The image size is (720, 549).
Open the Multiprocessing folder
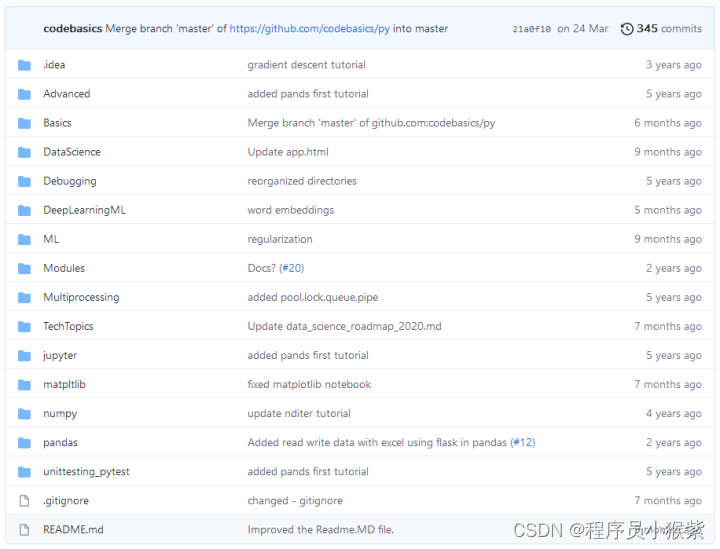[81, 297]
